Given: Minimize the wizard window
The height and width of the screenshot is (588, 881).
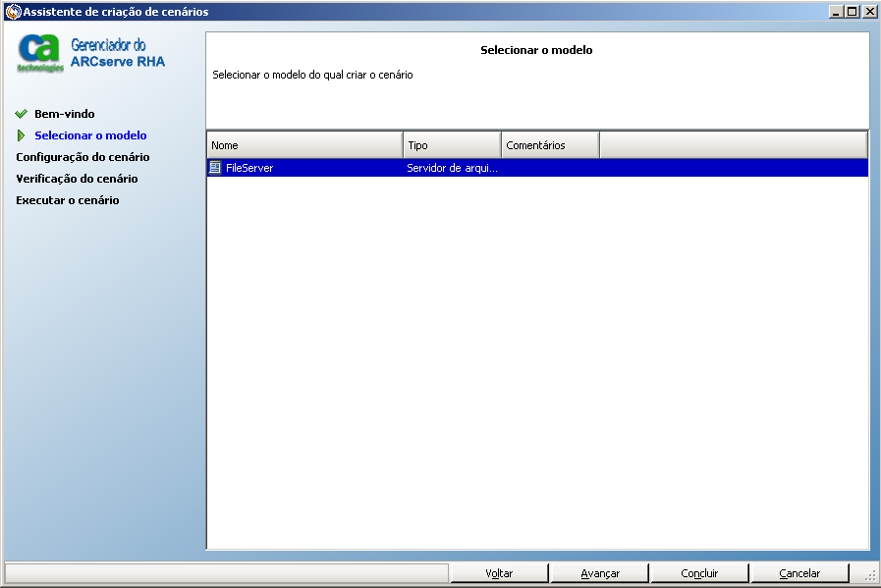Looking at the screenshot, I should [836, 11].
